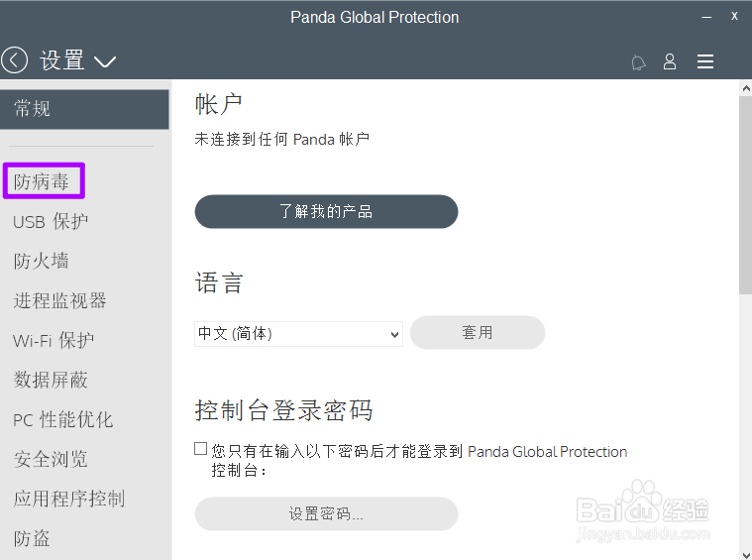The image size is (752, 560).
Task: Expand the 设置 title dropdown chevron
Action: coord(105,61)
